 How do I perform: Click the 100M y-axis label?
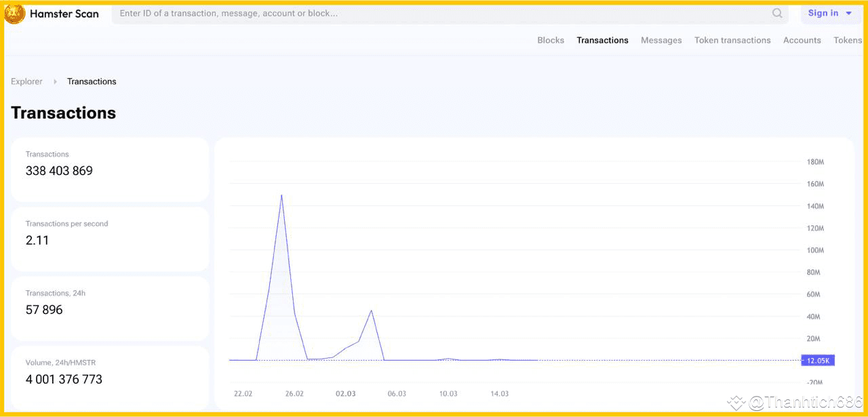click(x=815, y=250)
